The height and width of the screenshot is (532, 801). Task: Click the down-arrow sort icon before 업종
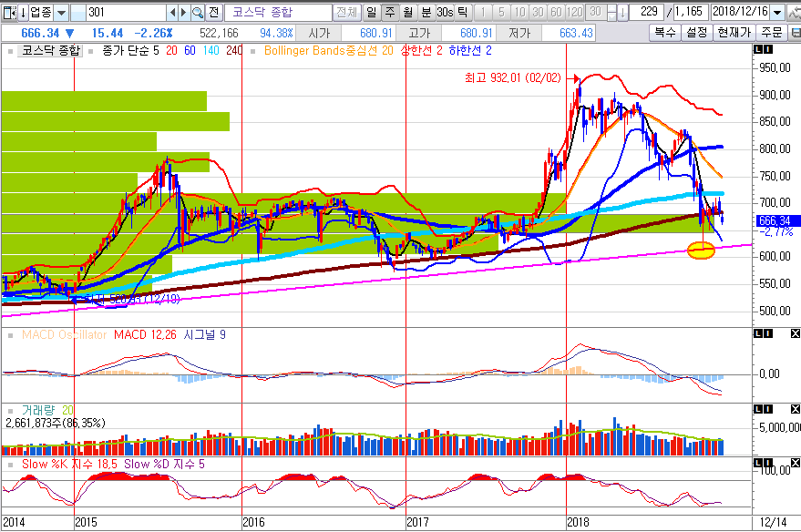click(22, 13)
